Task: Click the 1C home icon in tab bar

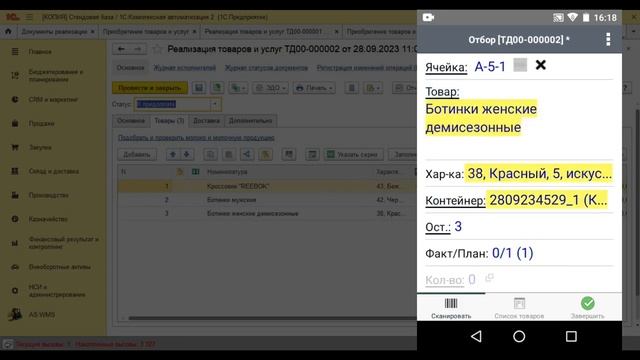Action: (8, 31)
